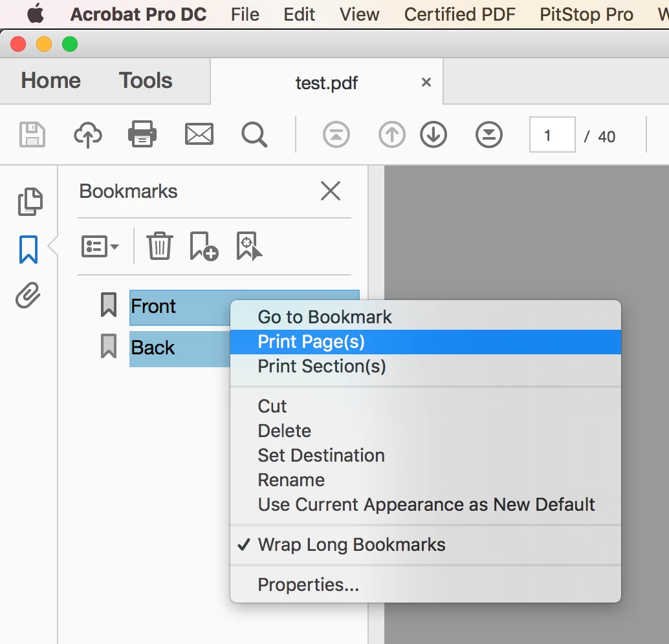The width and height of the screenshot is (669, 644).
Task: Toggle the Bookmarks panel sidebar icon
Action: [x=28, y=250]
